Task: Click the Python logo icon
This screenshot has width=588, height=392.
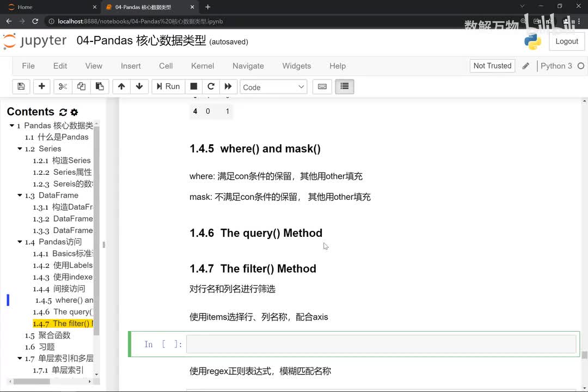Action: point(532,41)
